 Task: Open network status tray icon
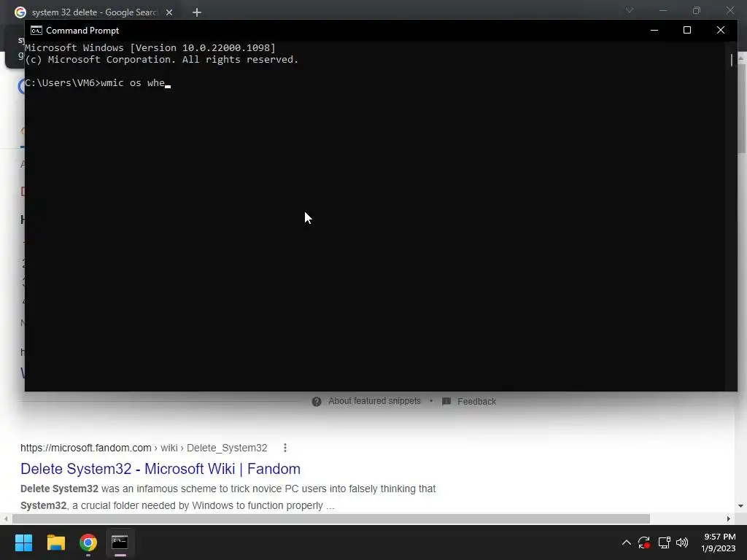point(664,542)
